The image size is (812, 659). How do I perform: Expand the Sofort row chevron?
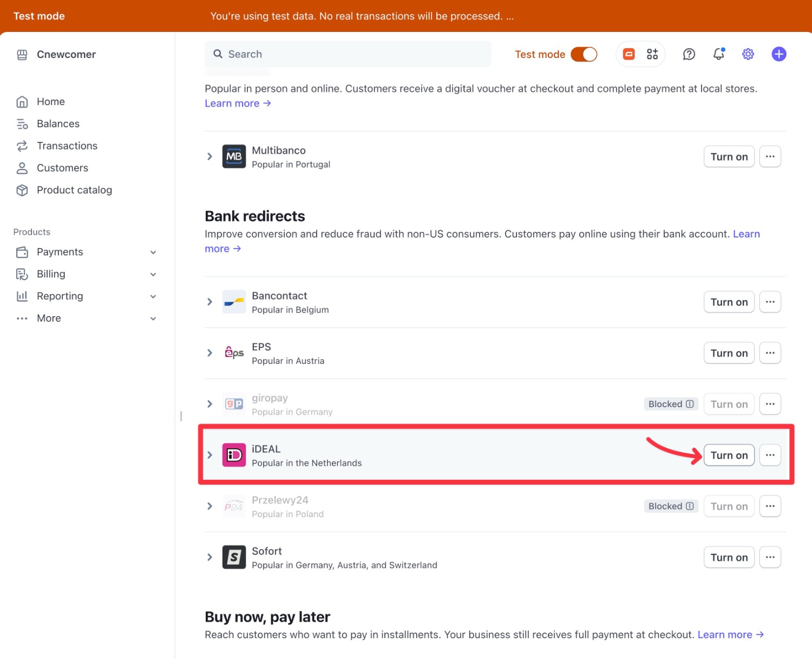tap(210, 557)
